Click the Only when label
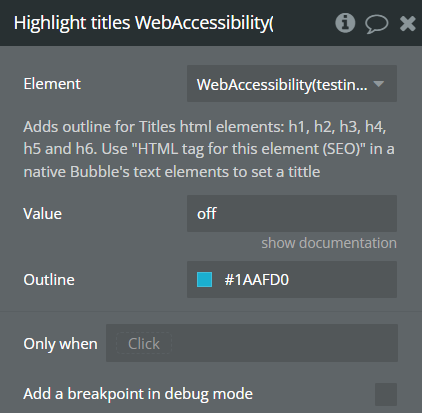 [60, 344]
